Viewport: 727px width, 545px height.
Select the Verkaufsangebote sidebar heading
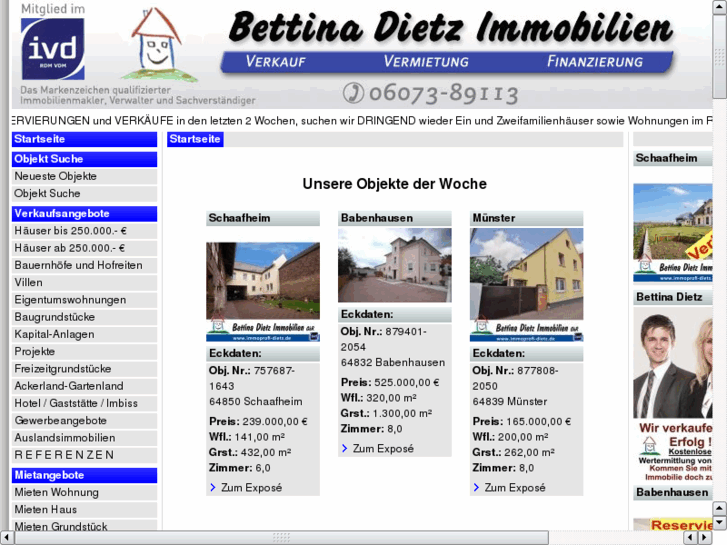(84, 214)
